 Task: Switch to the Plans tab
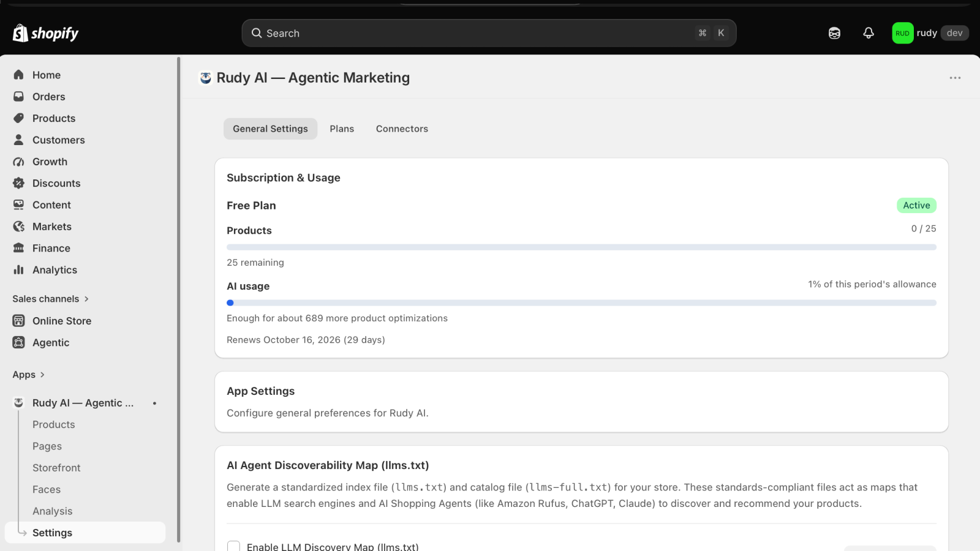(342, 129)
